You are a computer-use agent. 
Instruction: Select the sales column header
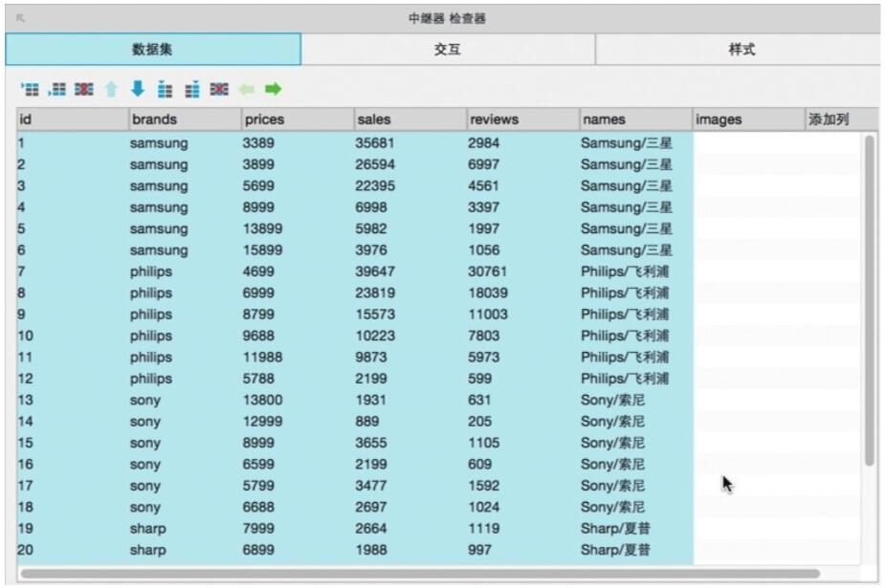coord(410,120)
